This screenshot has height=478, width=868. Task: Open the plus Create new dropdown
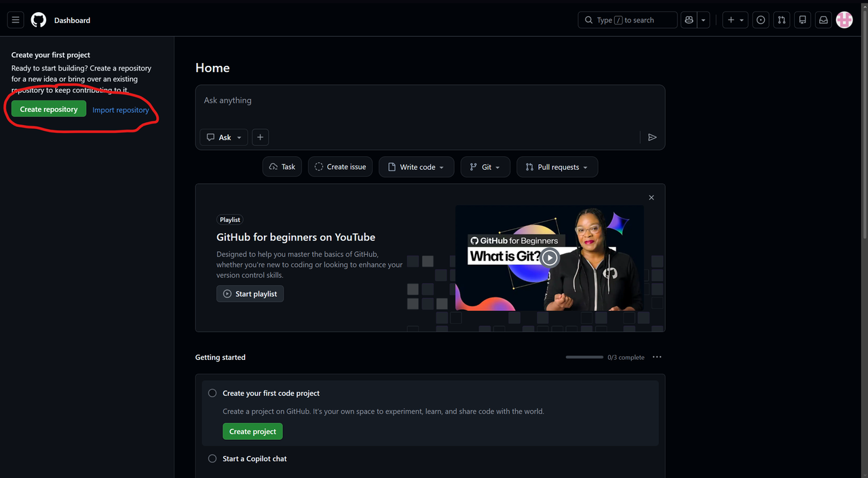tap(735, 20)
